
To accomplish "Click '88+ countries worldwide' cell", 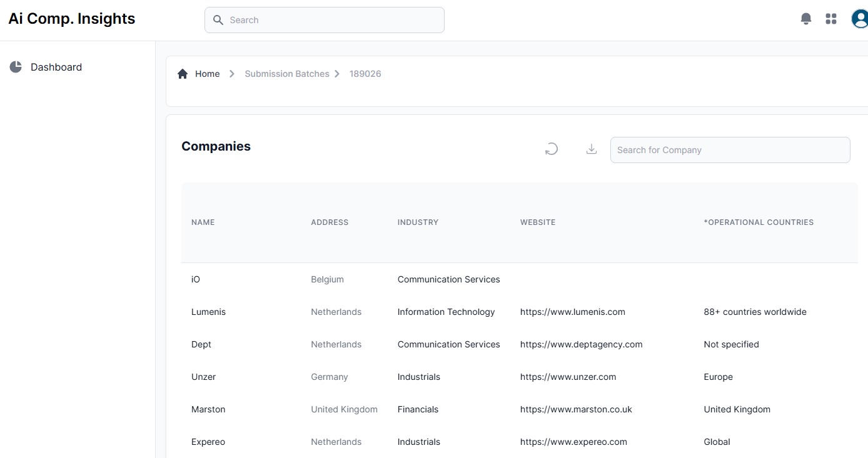I will point(755,312).
